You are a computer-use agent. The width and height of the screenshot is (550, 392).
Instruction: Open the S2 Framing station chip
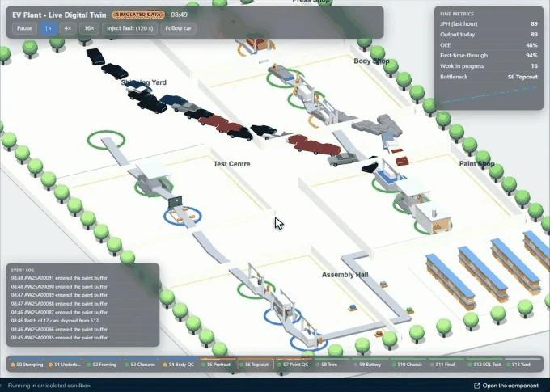click(x=104, y=365)
